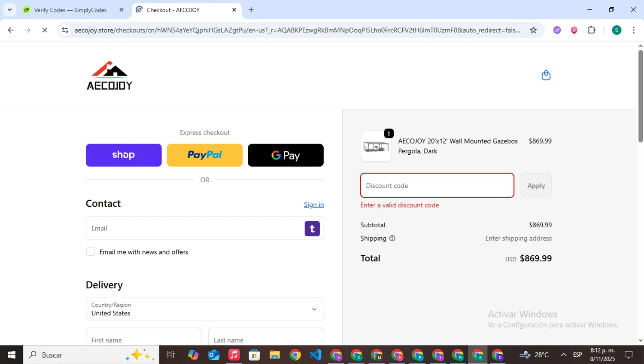Pay with Google Pay button

coord(286,155)
